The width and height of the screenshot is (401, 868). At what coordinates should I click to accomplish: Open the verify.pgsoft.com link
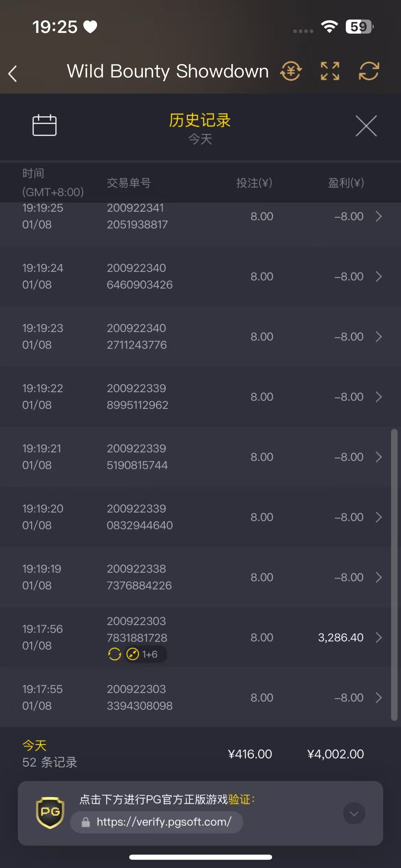[163, 822]
